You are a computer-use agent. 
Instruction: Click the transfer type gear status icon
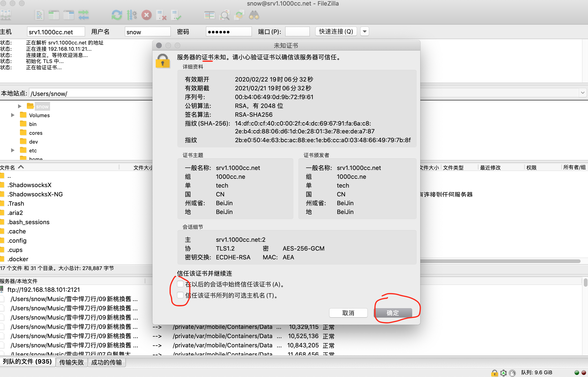(x=503, y=373)
